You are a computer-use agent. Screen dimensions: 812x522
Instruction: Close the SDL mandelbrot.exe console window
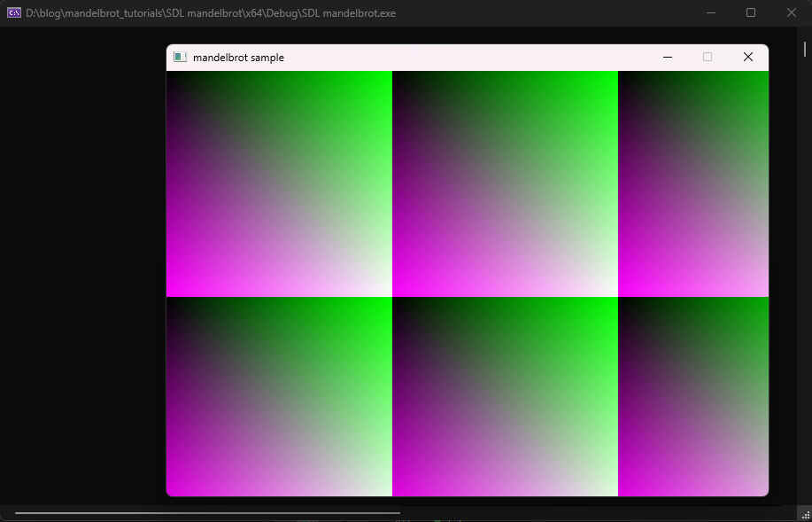(792, 12)
